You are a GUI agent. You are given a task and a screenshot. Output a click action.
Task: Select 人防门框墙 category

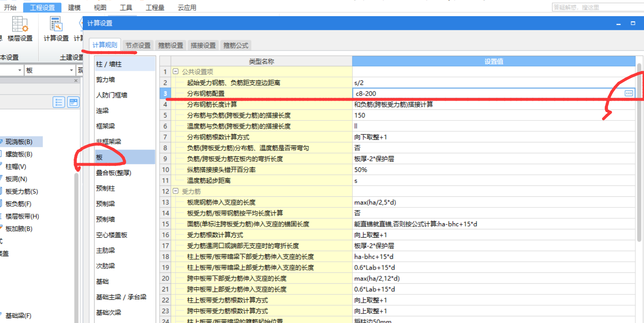(124, 95)
